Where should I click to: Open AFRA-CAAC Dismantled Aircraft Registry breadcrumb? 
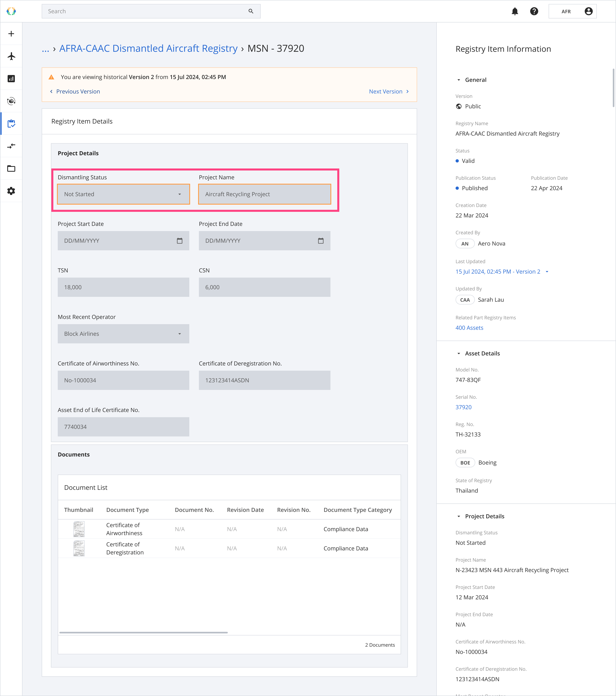(x=148, y=48)
